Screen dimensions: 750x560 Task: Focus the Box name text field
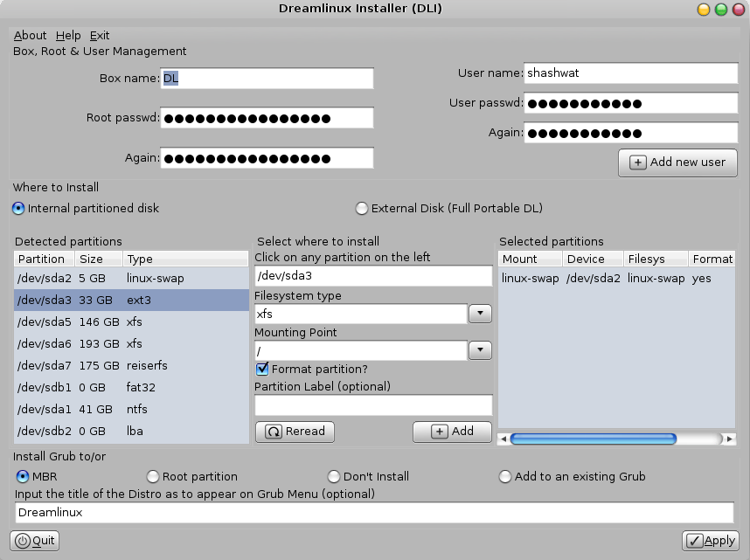coord(267,79)
